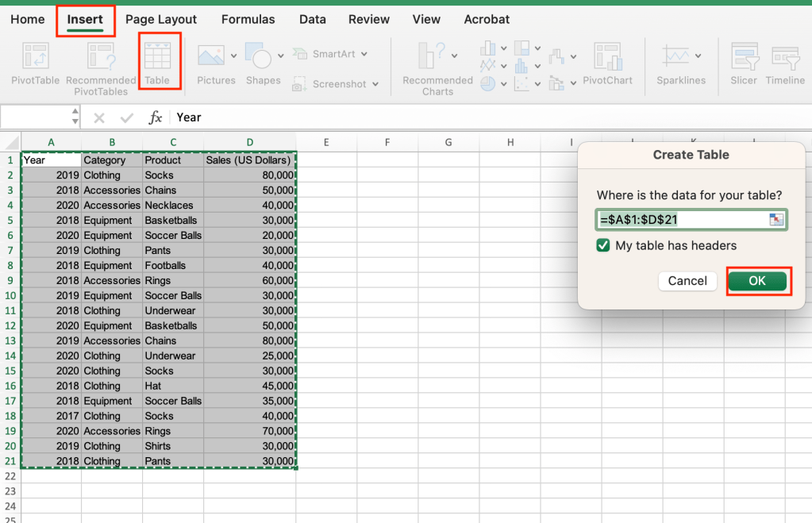Image resolution: width=812 pixels, height=523 pixels.
Task: Click the Year header cell
Action: (51, 160)
